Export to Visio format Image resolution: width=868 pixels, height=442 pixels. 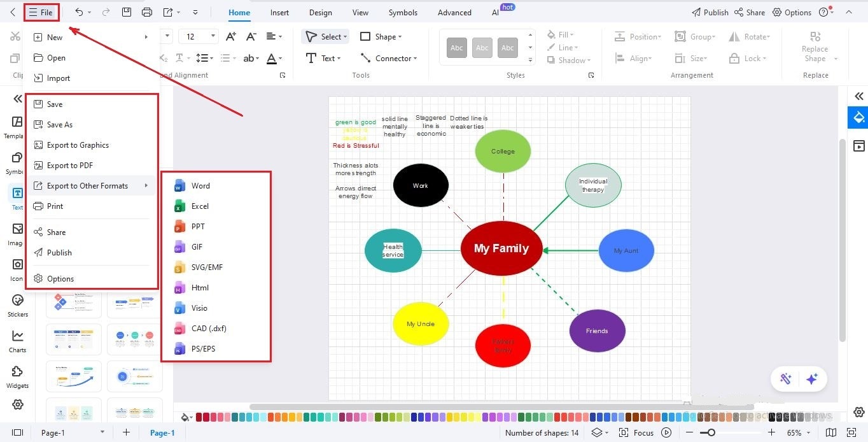point(216,308)
